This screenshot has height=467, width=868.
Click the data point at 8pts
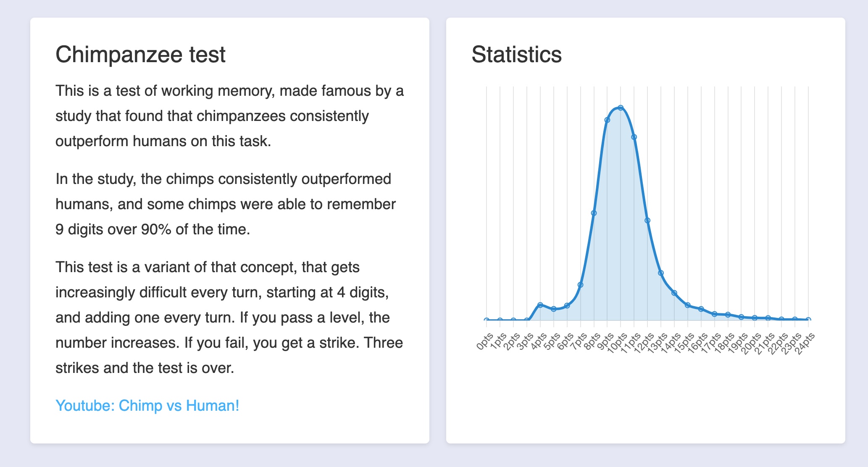(594, 213)
